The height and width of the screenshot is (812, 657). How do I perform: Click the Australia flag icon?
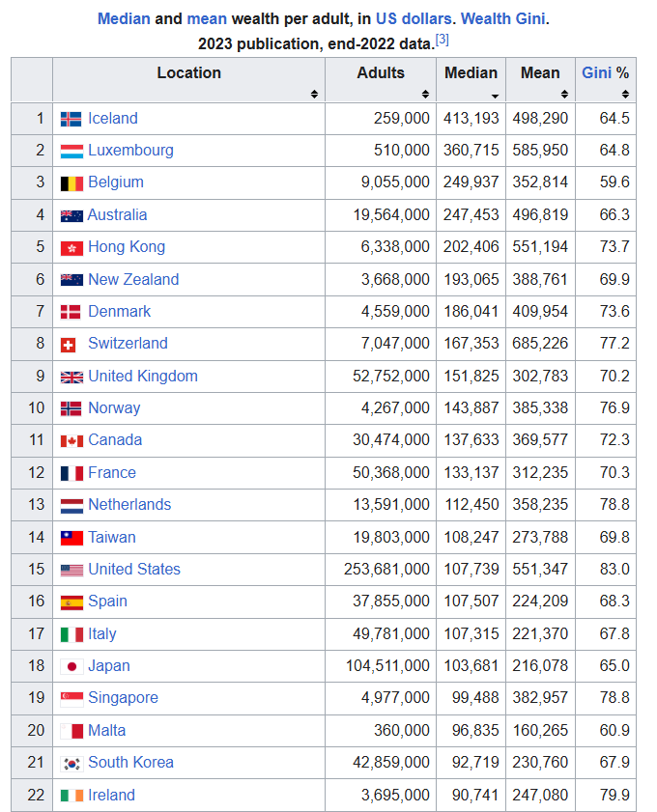pyautogui.click(x=71, y=216)
